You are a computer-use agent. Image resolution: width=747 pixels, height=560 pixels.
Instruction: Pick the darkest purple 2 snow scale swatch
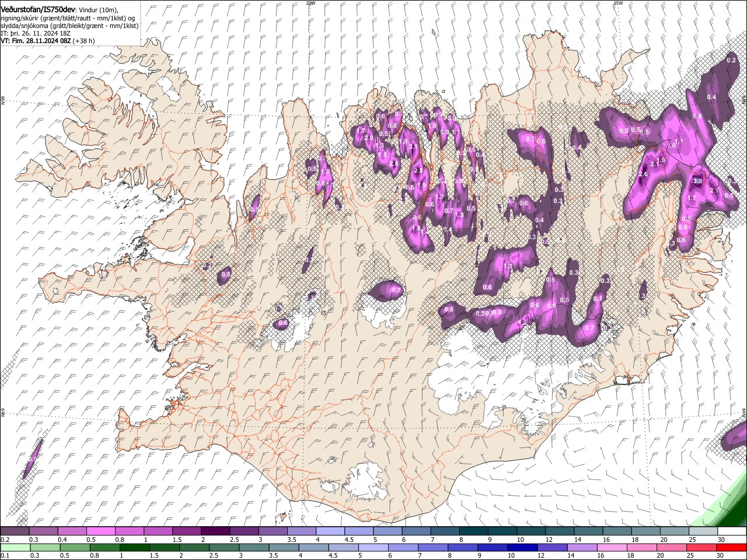pyautogui.click(x=215, y=531)
